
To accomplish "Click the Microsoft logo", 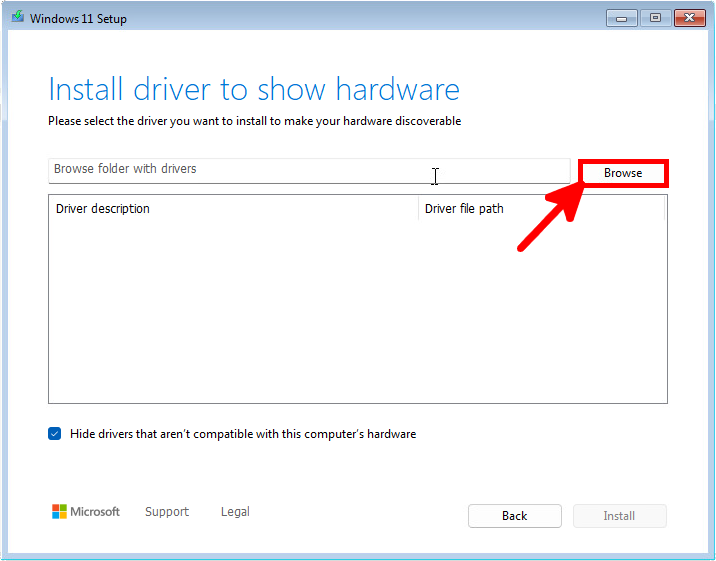I will 85,512.
